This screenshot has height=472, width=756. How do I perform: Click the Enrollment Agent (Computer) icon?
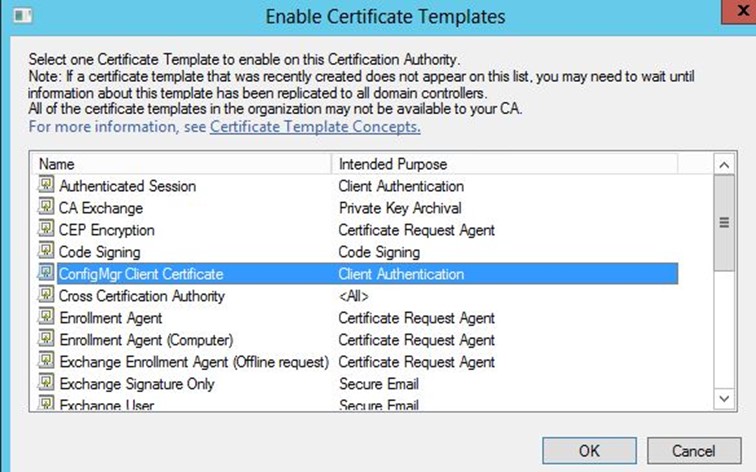pos(46,338)
